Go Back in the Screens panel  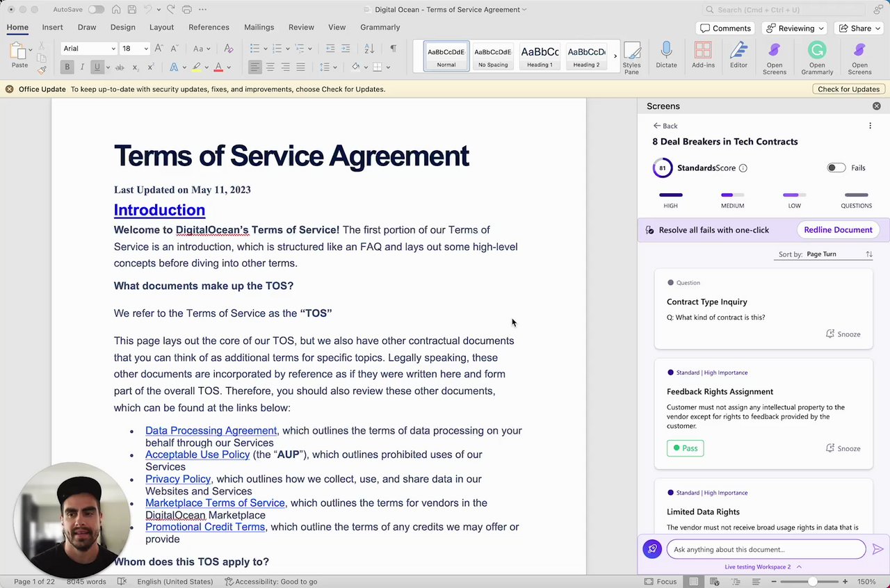point(665,126)
